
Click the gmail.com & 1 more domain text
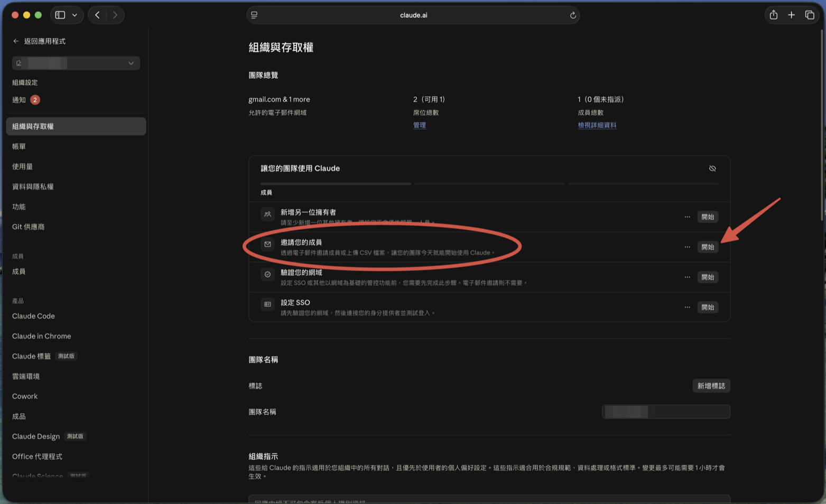coord(279,99)
